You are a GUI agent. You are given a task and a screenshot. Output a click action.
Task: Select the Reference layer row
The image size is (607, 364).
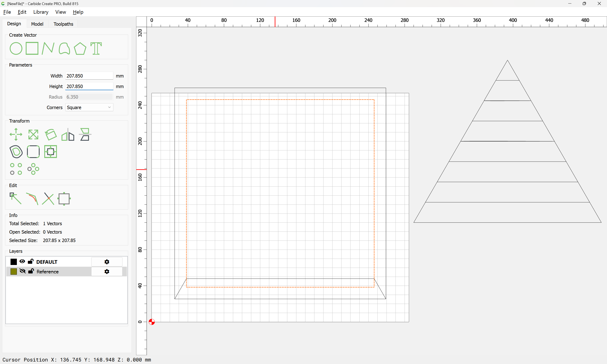pyautogui.click(x=66, y=272)
